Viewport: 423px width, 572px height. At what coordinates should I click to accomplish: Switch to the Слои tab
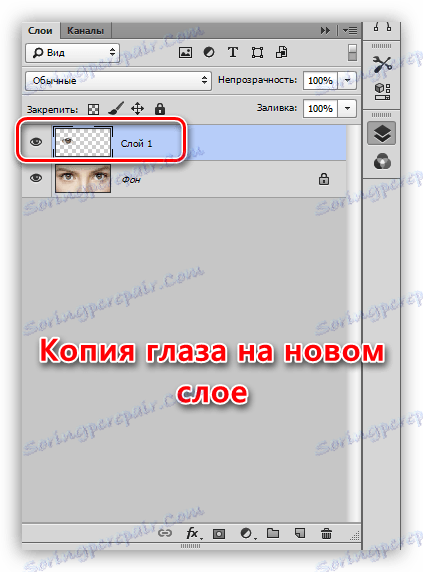40,31
